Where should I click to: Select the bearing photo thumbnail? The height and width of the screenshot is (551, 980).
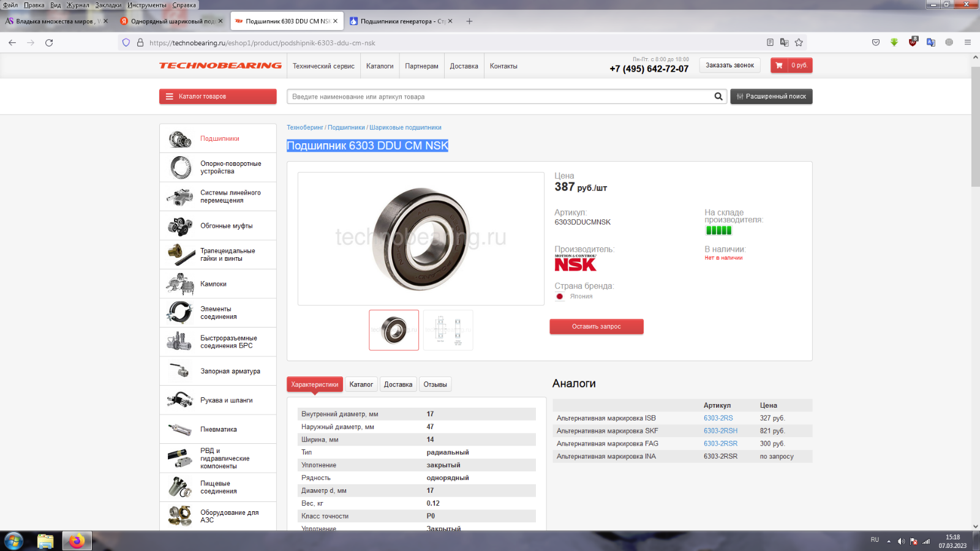point(394,330)
